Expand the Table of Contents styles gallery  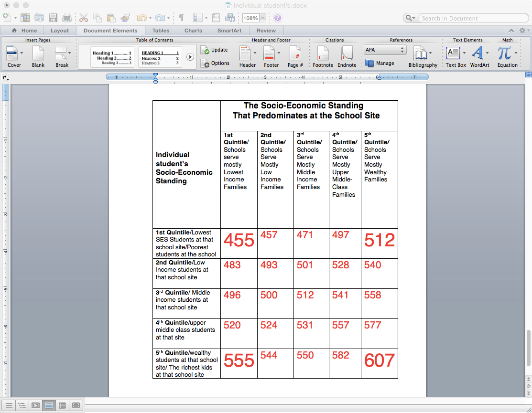190,57
